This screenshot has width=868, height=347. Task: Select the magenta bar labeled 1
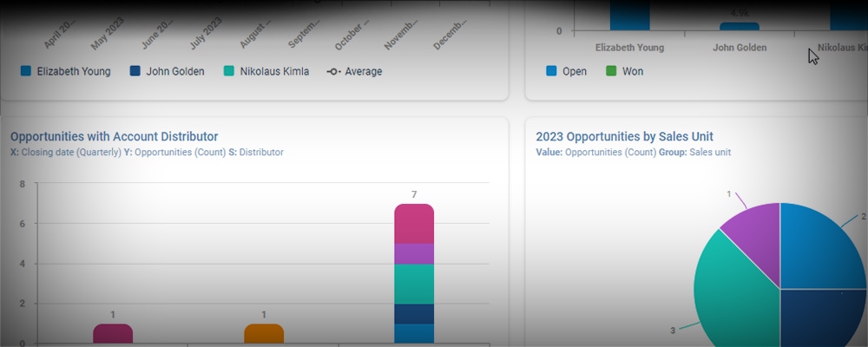(x=113, y=334)
